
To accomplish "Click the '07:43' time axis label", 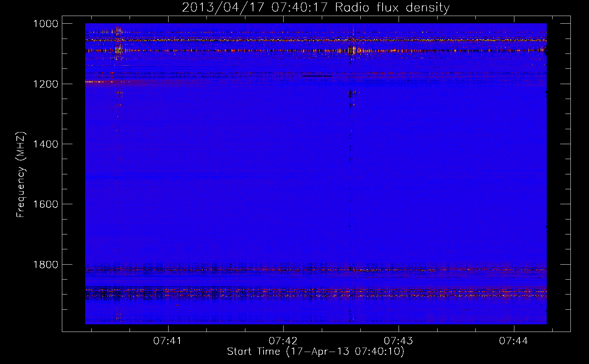I will [x=398, y=341].
